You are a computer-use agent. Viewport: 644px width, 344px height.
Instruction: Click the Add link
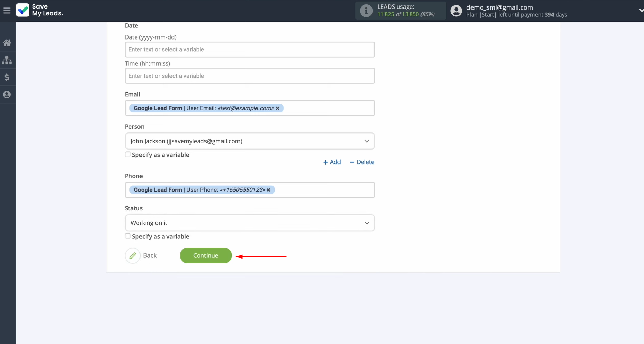332,162
